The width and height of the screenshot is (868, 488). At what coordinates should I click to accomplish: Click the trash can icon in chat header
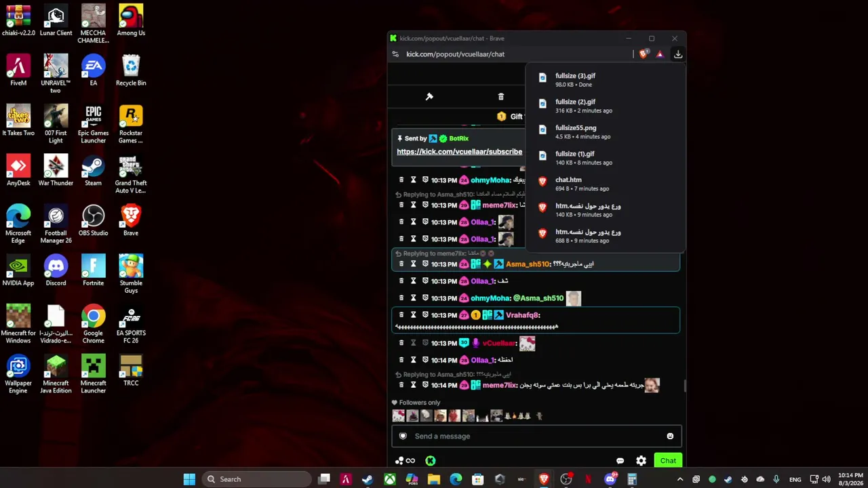point(501,97)
